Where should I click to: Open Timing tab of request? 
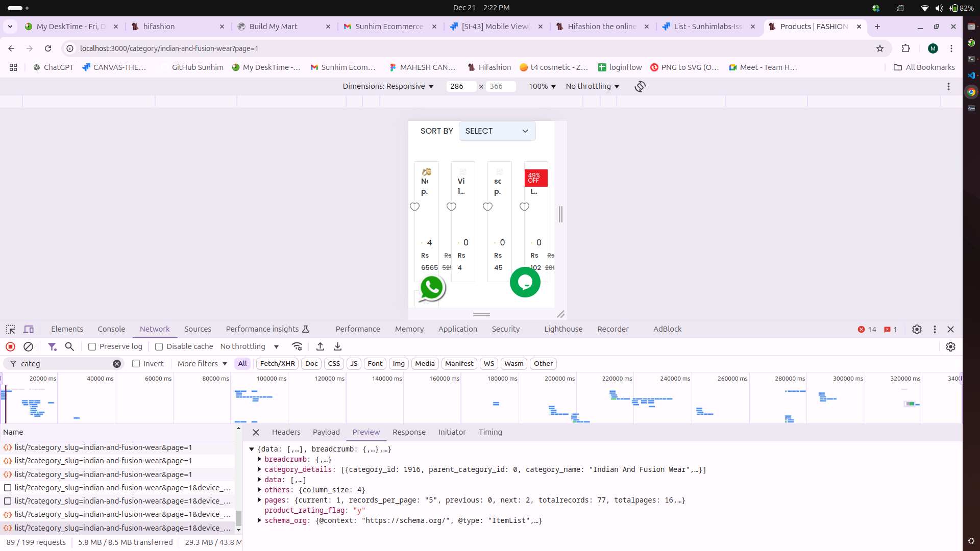491,432
